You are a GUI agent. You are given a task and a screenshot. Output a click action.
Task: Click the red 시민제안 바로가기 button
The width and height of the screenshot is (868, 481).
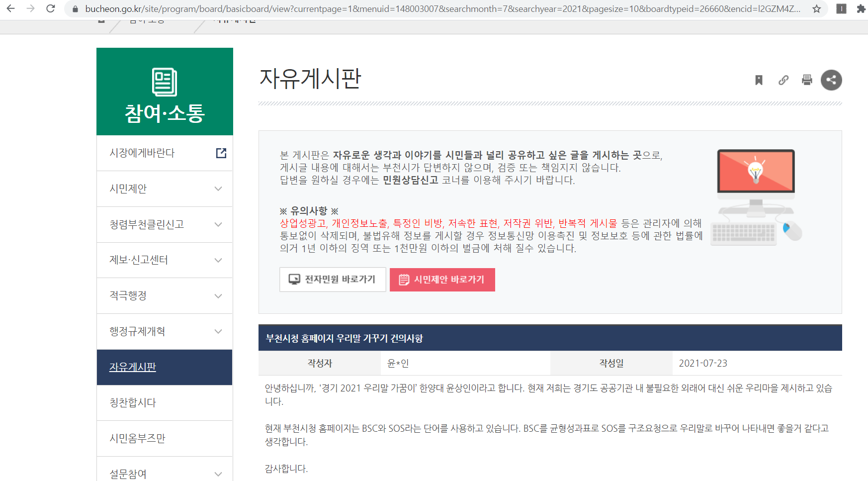[x=442, y=280]
